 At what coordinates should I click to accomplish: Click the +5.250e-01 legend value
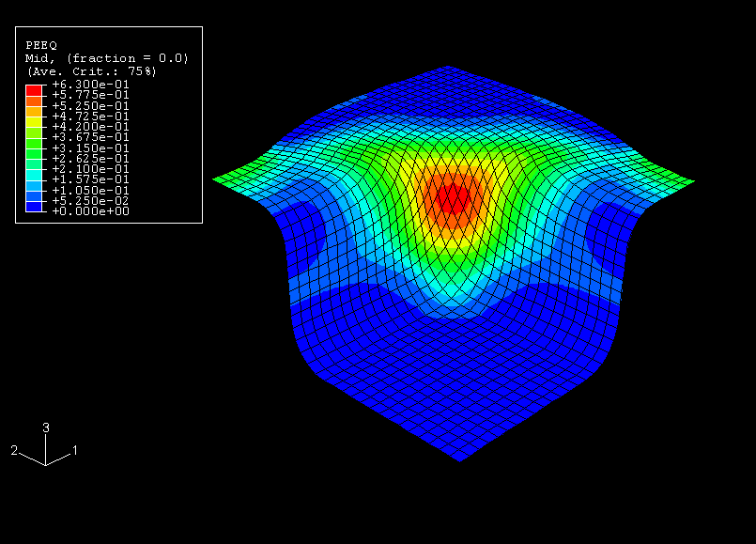[x=91, y=106]
